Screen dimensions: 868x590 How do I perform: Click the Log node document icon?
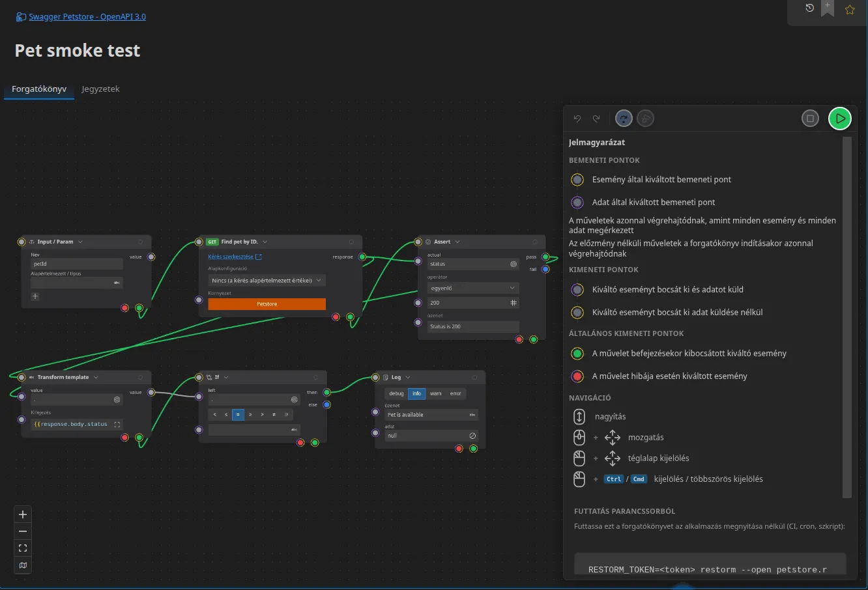pyautogui.click(x=386, y=377)
